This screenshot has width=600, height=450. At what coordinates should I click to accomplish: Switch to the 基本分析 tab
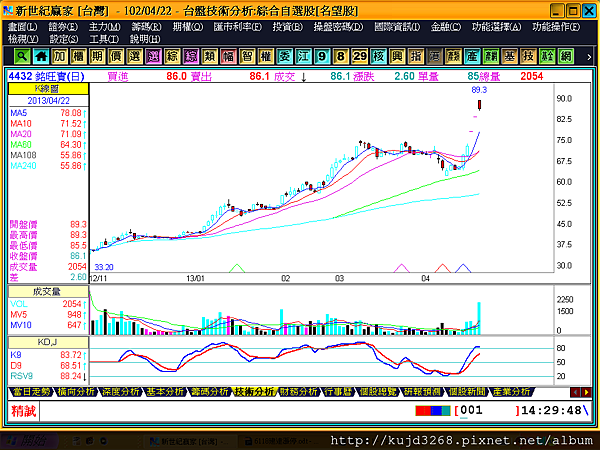[165, 391]
